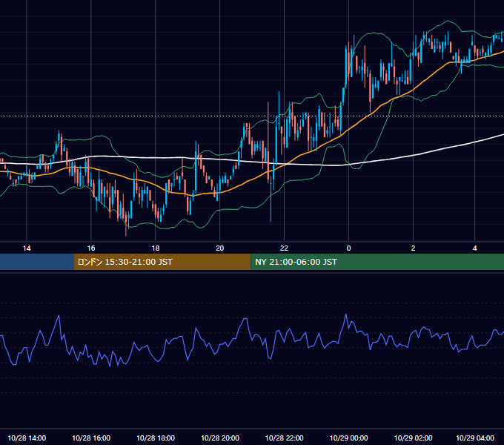Image resolution: width=504 pixels, height=445 pixels.
Task: Click the 10/28 22:00 date label
Action: click(x=284, y=438)
